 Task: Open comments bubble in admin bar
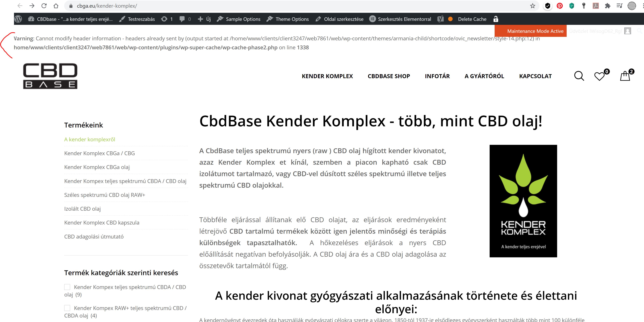[x=185, y=19]
